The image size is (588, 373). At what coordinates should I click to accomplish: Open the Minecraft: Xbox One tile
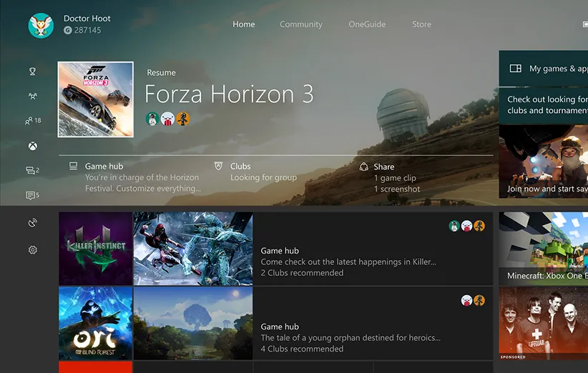click(543, 249)
